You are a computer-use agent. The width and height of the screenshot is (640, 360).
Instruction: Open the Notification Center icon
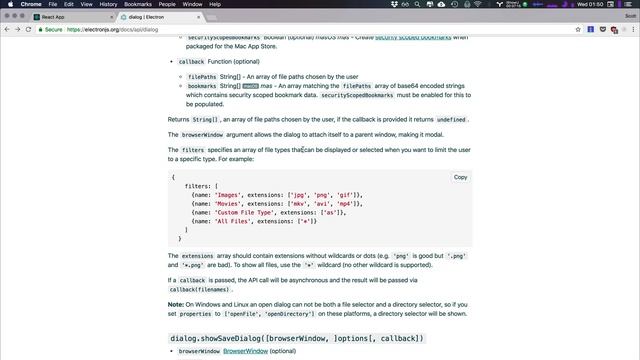[629, 4]
